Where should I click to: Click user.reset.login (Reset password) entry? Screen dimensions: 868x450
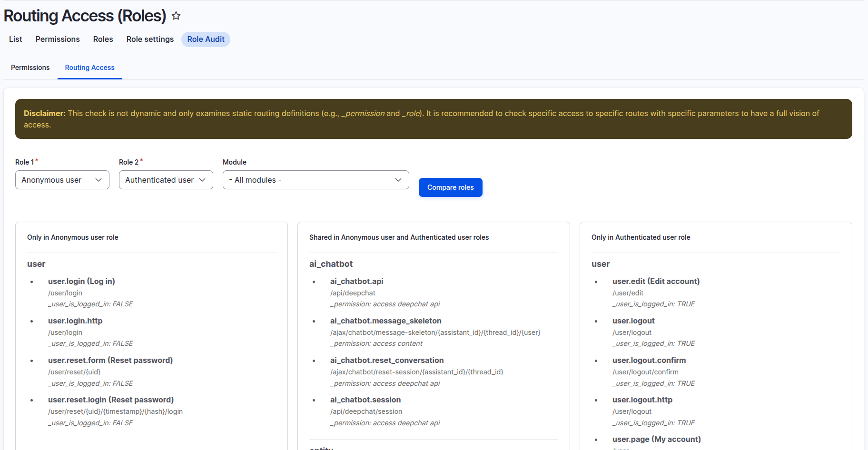tap(111, 400)
